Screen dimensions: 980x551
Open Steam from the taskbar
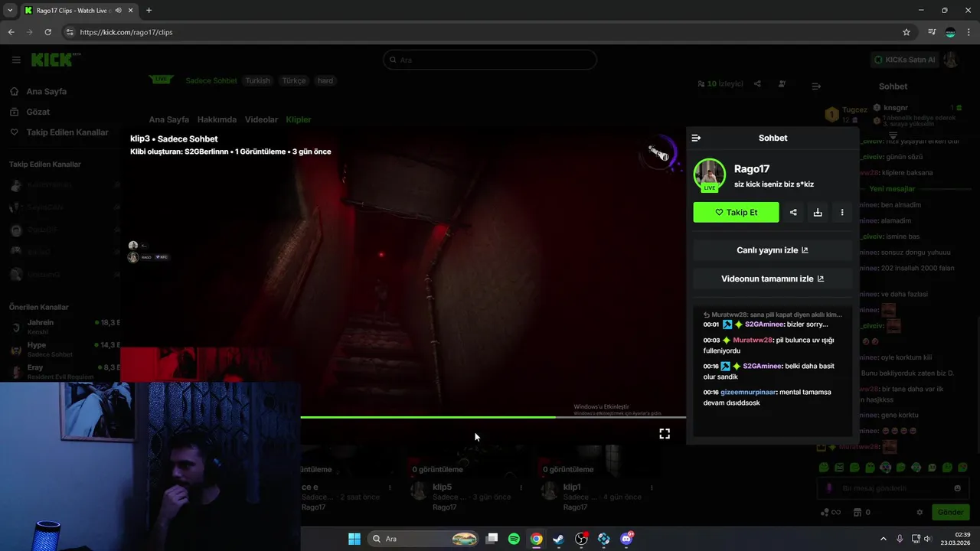tap(559, 539)
